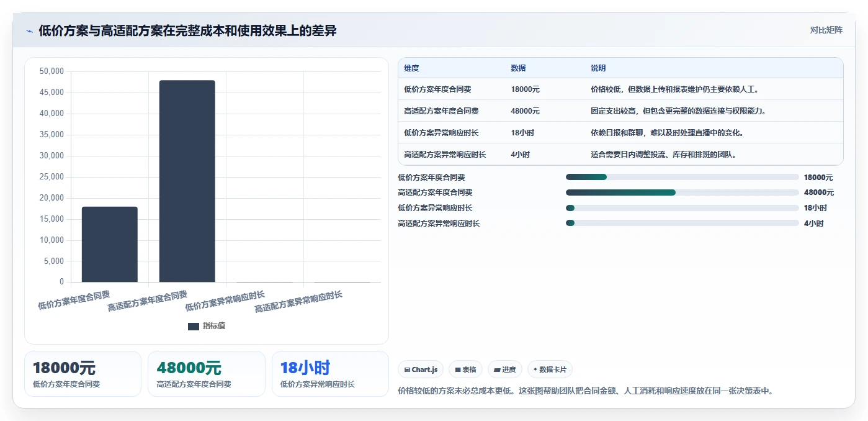Screen dimensions: 868x421
Task: Click the 18000元 value in the table
Action: click(525, 89)
